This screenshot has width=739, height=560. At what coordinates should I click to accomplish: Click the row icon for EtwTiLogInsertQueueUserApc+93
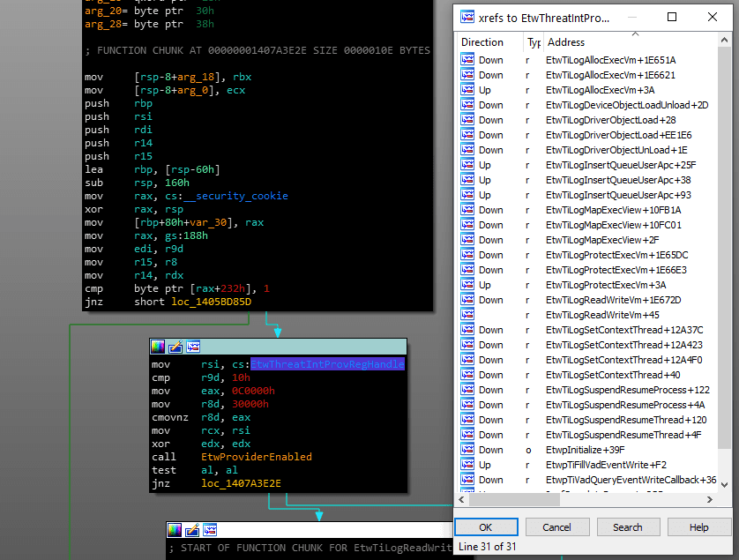pos(467,195)
